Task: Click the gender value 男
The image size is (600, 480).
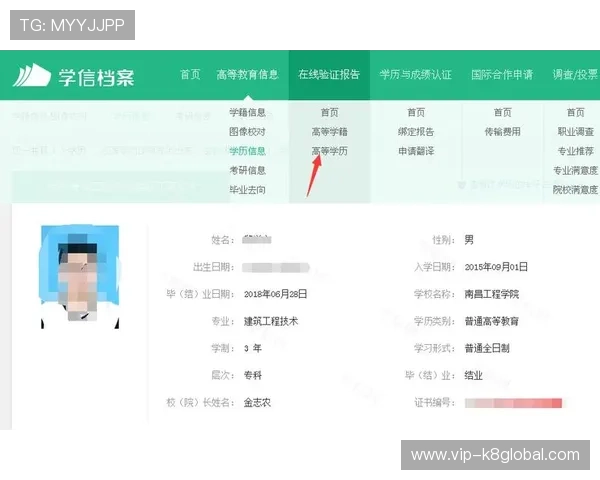Action: click(x=469, y=240)
